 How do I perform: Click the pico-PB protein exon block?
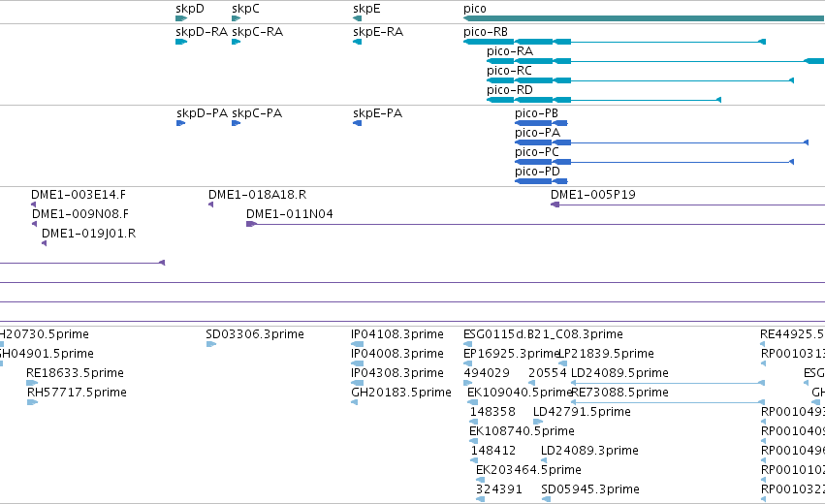pyautogui.click(x=533, y=123)
